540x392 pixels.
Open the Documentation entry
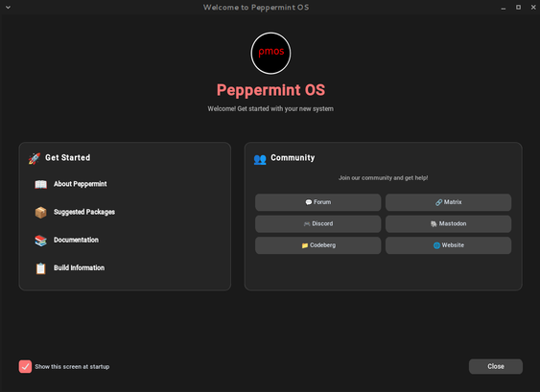76,240
